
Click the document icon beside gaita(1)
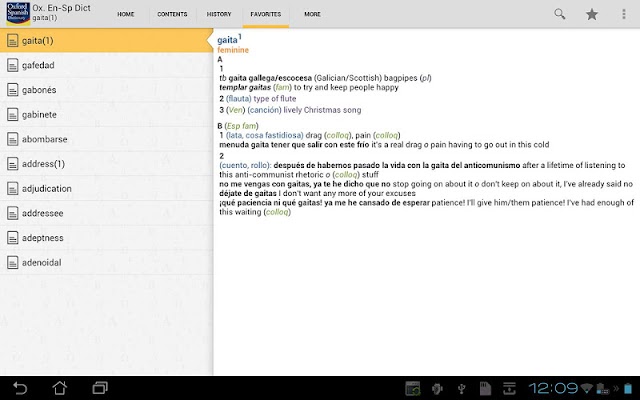click(13, 40)
